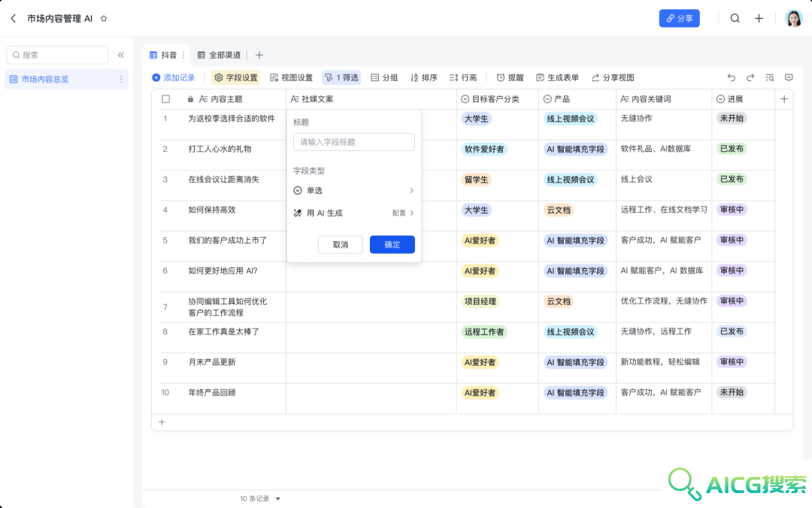Click the 取消 cancel button
The width and height of the screenshot is (812, 508).
pyautogui.click(x=341, y=244)
